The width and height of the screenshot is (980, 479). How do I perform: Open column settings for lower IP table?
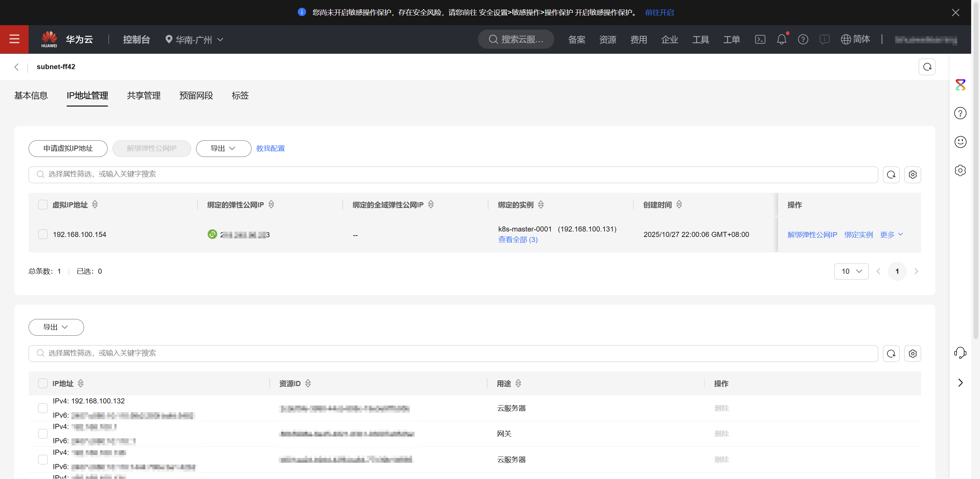[x=912, y=353]
